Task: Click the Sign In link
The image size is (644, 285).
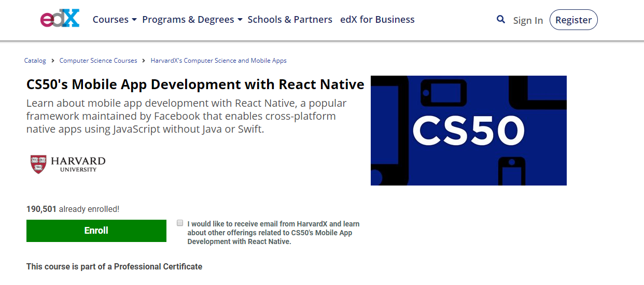Action: click(x=528, y=20)
